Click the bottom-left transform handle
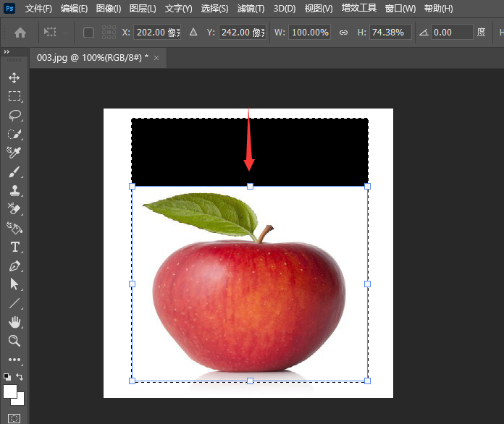Viewport: 504px width, 424px height. point(132,381)
